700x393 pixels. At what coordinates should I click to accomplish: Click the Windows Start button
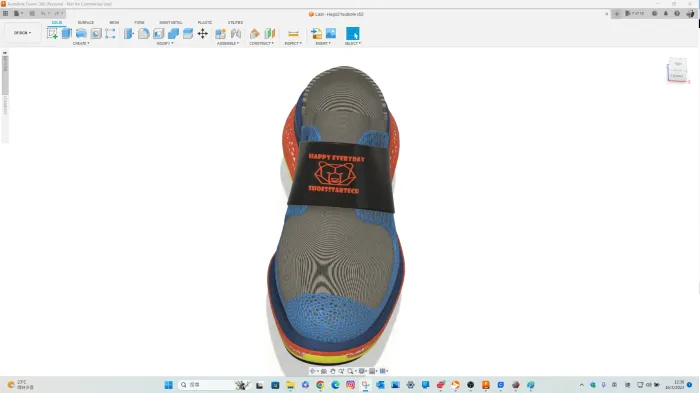[x=168, y=385]
